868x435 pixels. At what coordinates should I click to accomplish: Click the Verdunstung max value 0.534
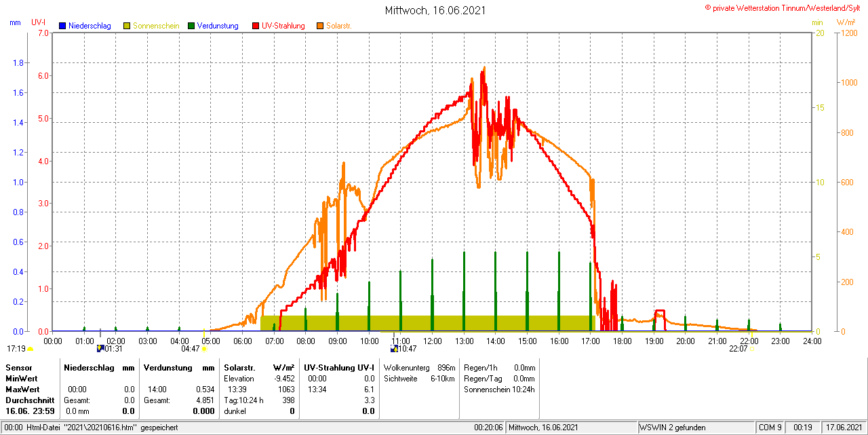[205, 389]
